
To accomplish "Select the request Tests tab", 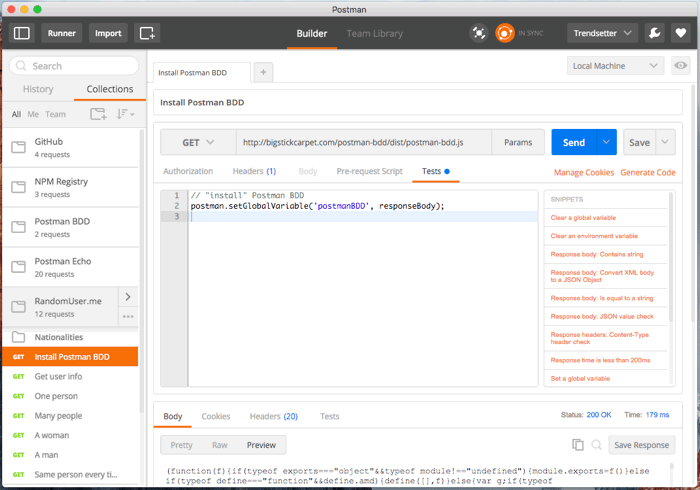I will [x=435, y=171].
